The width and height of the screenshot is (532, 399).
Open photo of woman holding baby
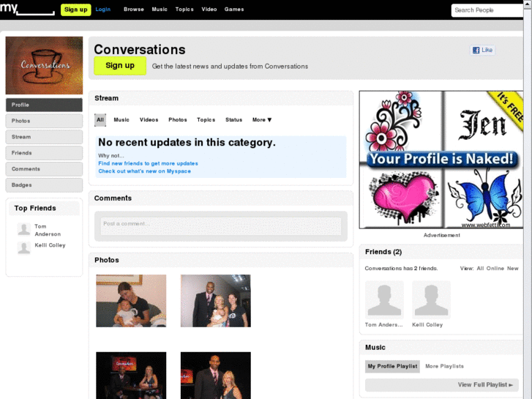(x=131, y=301)
